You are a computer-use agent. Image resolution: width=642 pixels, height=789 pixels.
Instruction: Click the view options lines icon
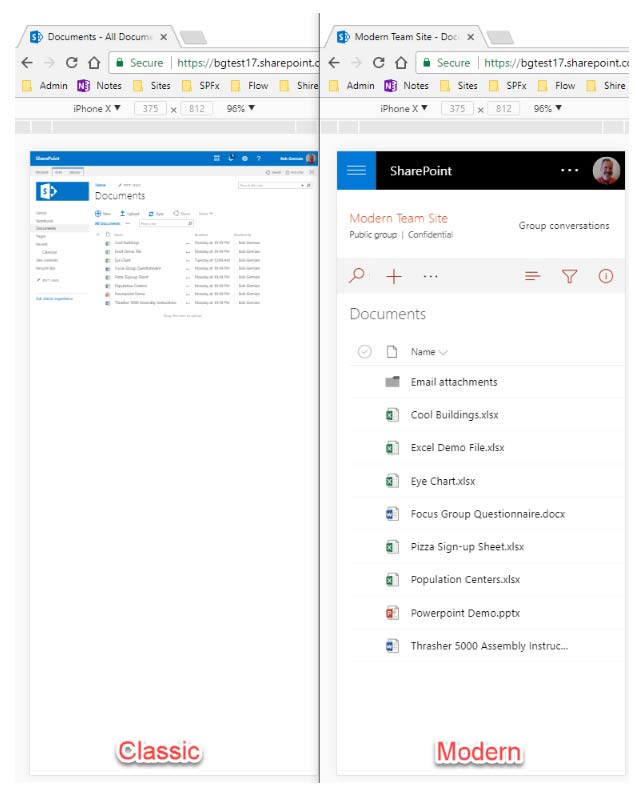533,276
